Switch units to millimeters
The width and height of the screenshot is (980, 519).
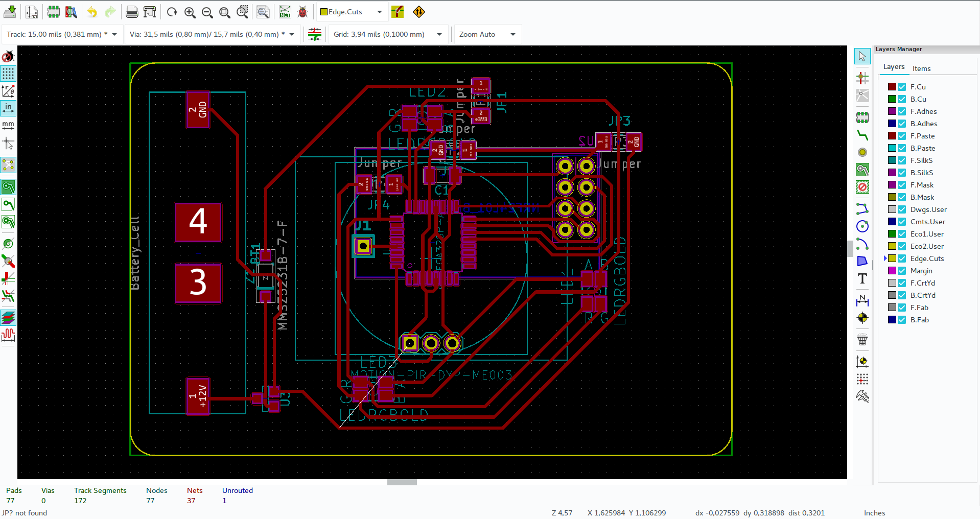8,124
